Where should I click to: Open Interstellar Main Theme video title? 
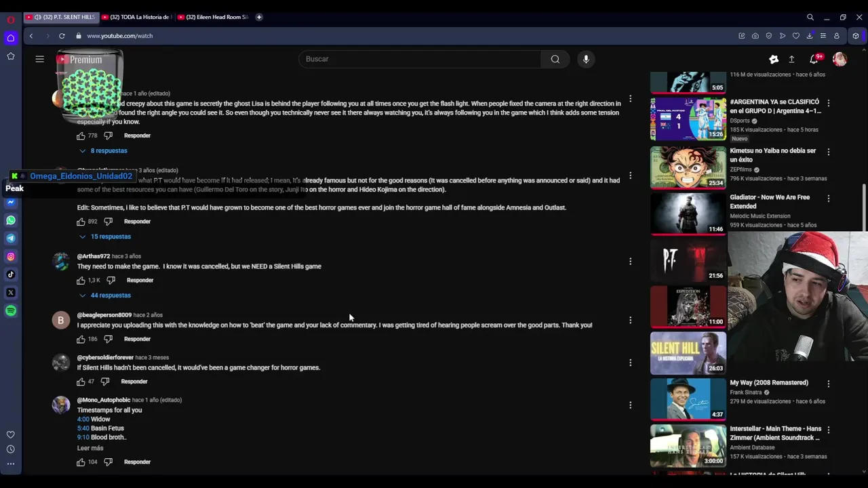tap(775, 433)
